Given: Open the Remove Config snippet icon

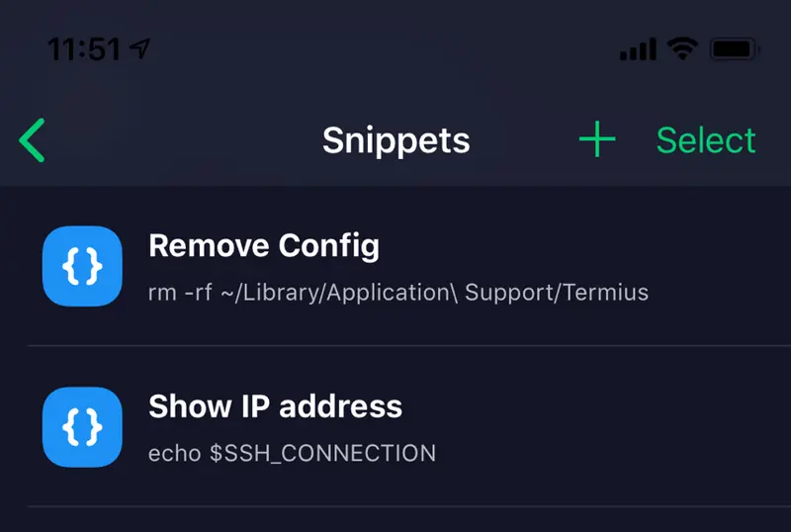Looking at the screenshot, I should pyautogui.click(x=82, y=266).
